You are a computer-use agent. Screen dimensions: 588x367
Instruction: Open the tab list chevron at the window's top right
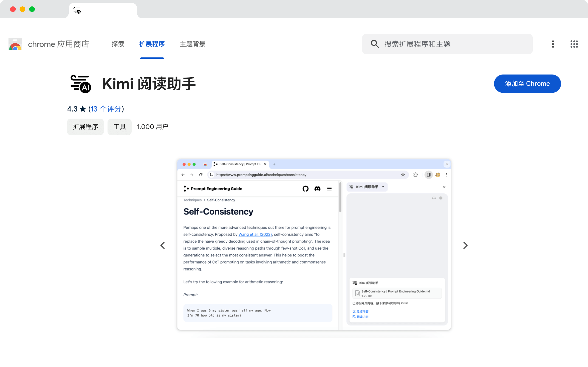click(447, 164)
